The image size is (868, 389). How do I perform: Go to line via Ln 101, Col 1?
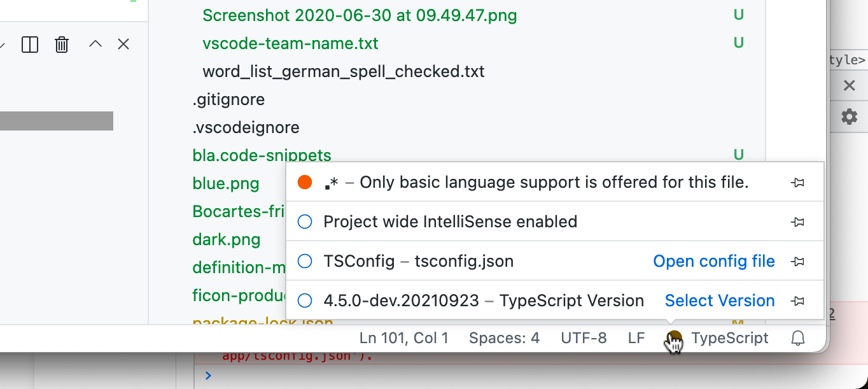coord(403,338)
